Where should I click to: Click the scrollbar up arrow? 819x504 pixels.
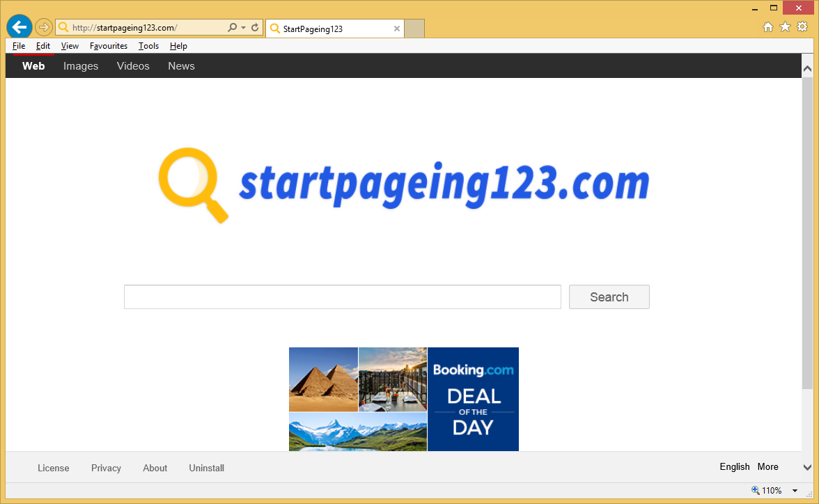point(808,68)
